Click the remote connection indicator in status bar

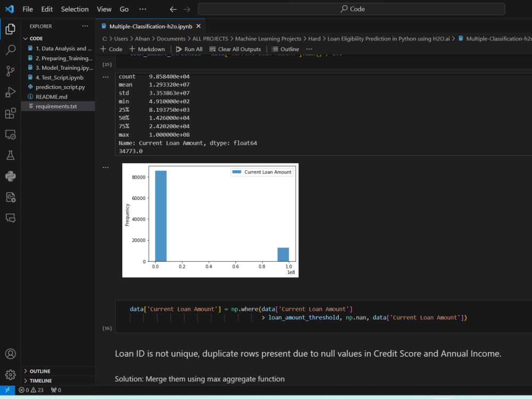(x=6, y=390)
